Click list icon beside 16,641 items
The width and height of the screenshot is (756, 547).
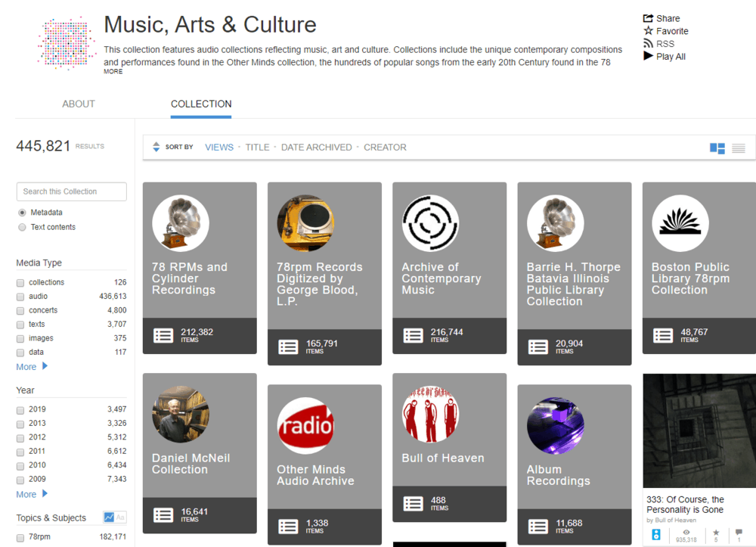pos(163,514)
